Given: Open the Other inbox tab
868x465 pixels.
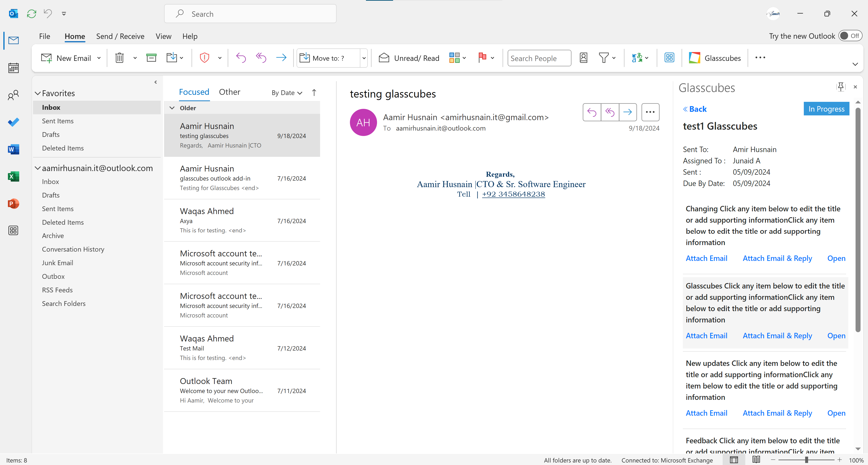Looking at the screenshot, I should point(229,92).
